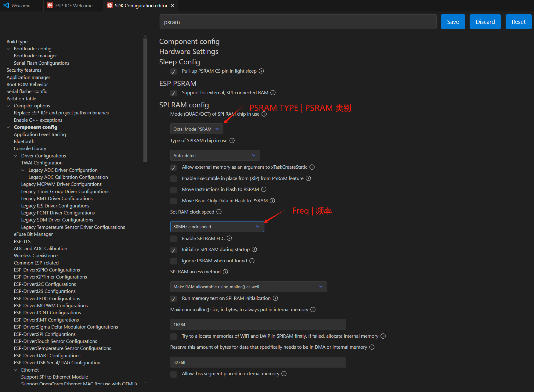Check Ignore PSRAM when not found
This screenshot has height=392, width=534.
[x=173, y=261]
